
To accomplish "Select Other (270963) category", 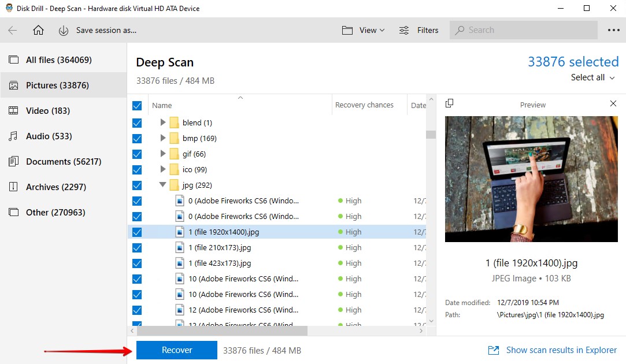I will click(x=64, y=213).
